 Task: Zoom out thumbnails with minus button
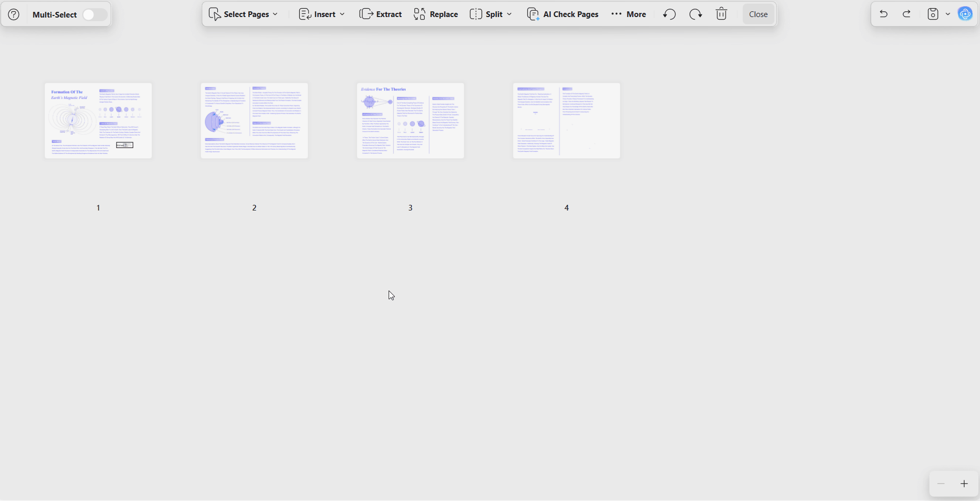coord(941,483)
